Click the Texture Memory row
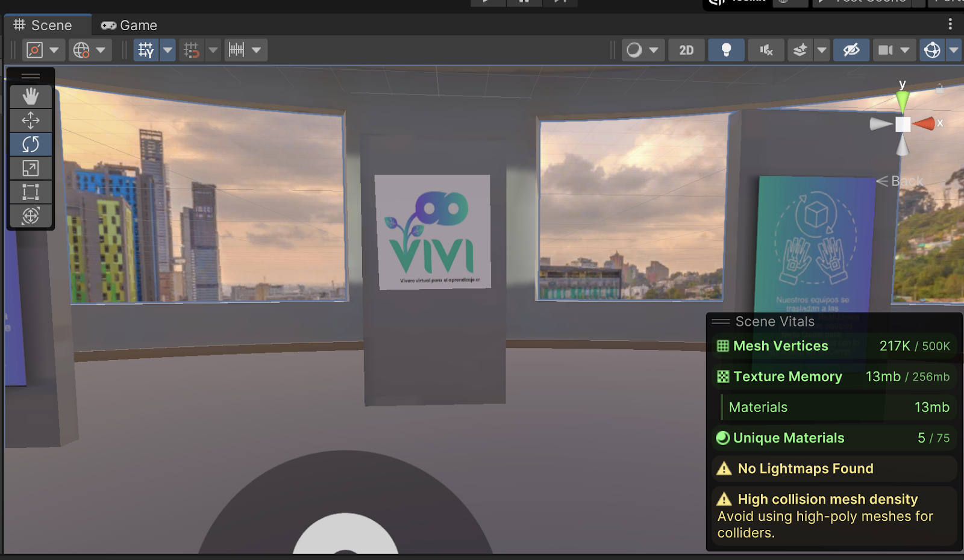Viewport: 964px width, 560px height. (x=834, y=377)
